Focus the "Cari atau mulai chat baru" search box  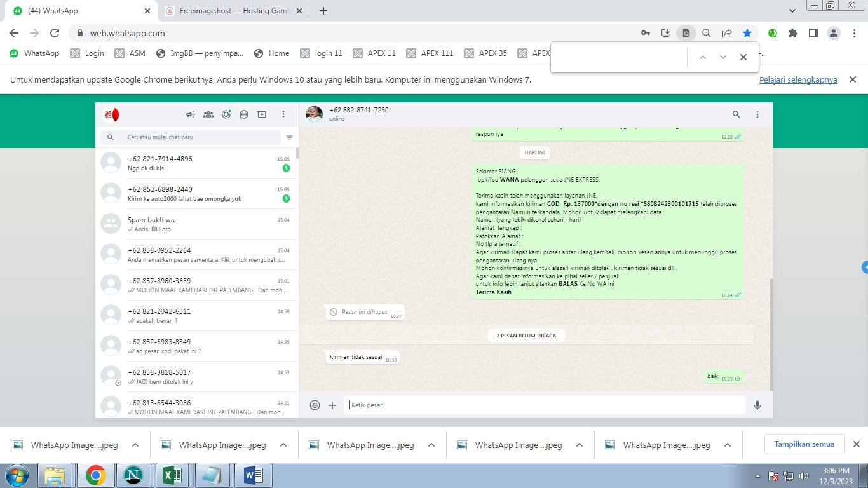(x=190, y=137)
